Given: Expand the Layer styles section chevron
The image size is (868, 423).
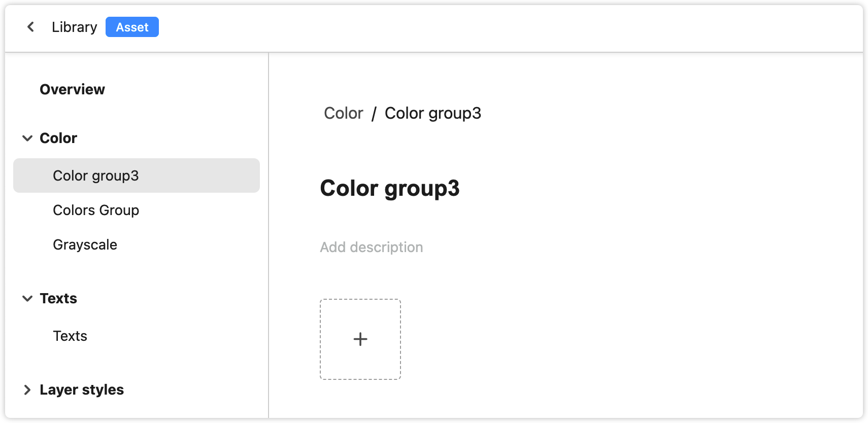Looking at the screenshot, I should point(27,390).
